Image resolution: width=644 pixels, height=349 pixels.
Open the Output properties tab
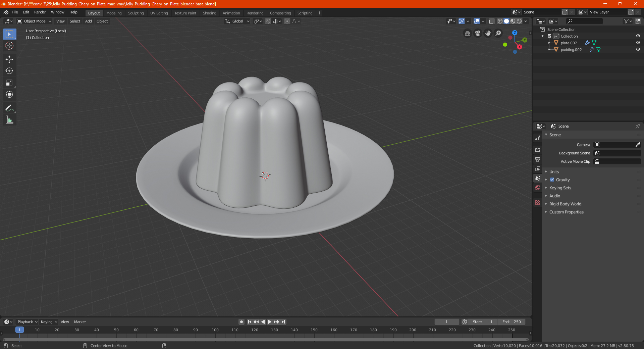click(x=538, y=159)
